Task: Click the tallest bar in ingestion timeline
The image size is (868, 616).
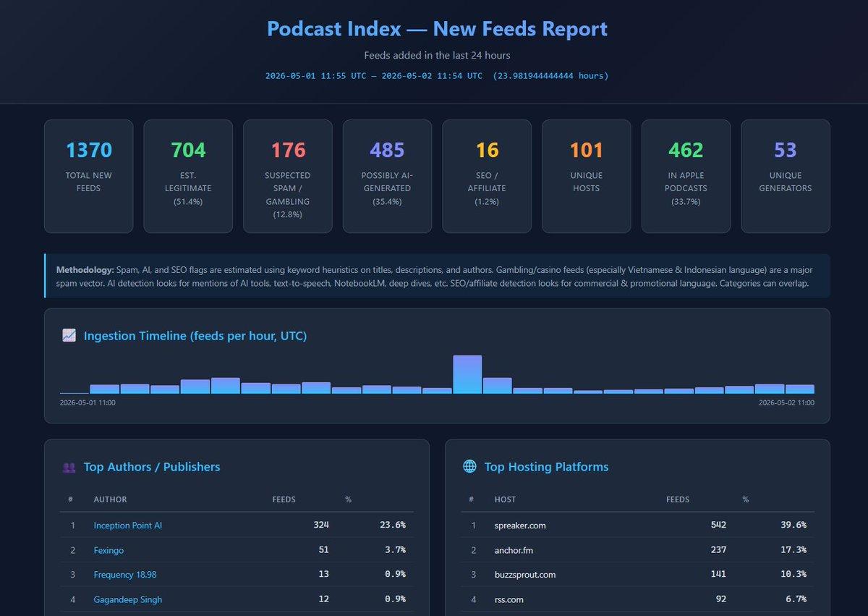Action: coord(467,374)
